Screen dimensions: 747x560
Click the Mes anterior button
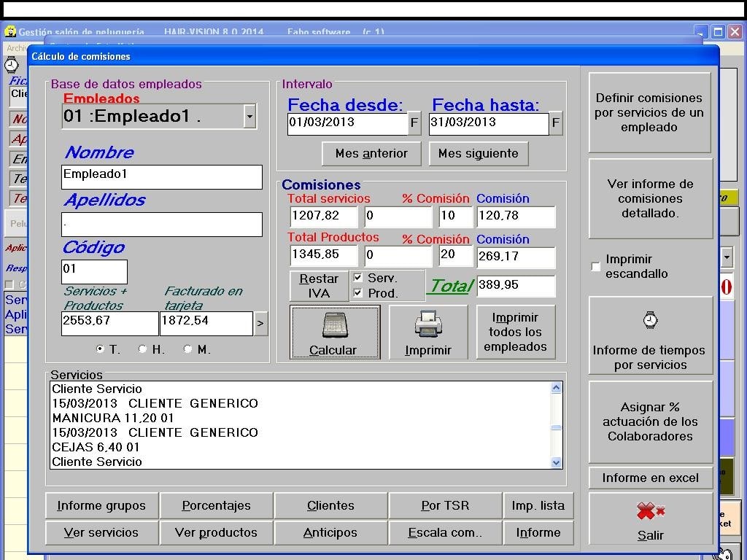tap(371, 153)
